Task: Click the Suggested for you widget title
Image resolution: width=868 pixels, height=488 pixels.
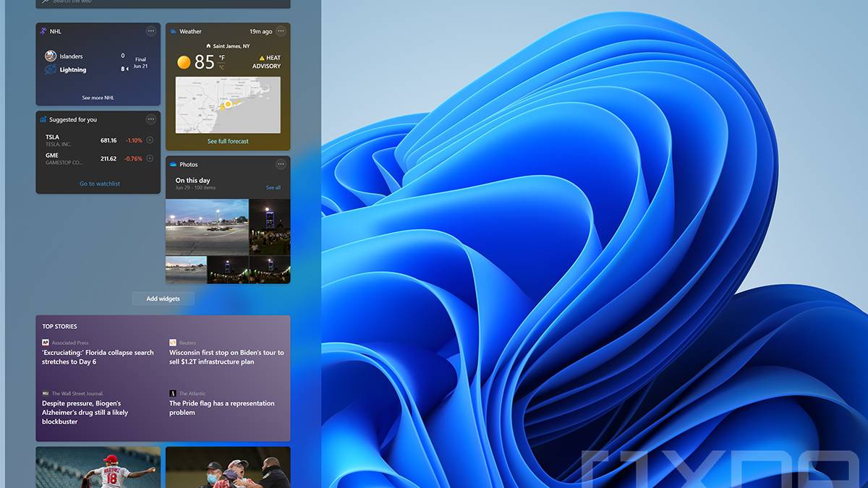Action: (73, 119)
